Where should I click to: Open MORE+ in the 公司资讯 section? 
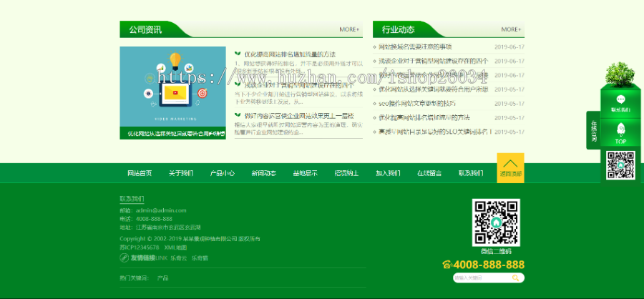click(349, 29)
